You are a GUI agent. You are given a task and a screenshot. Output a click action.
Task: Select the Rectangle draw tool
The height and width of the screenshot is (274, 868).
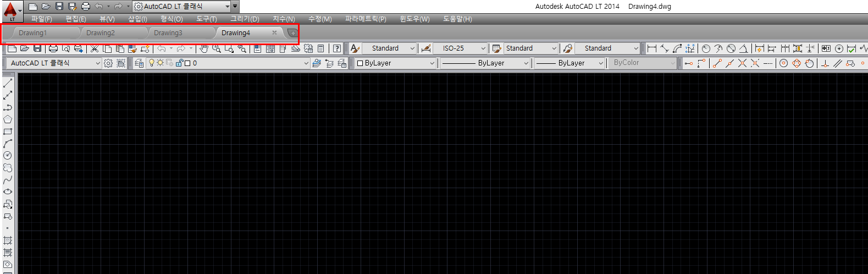pos(8,131)
